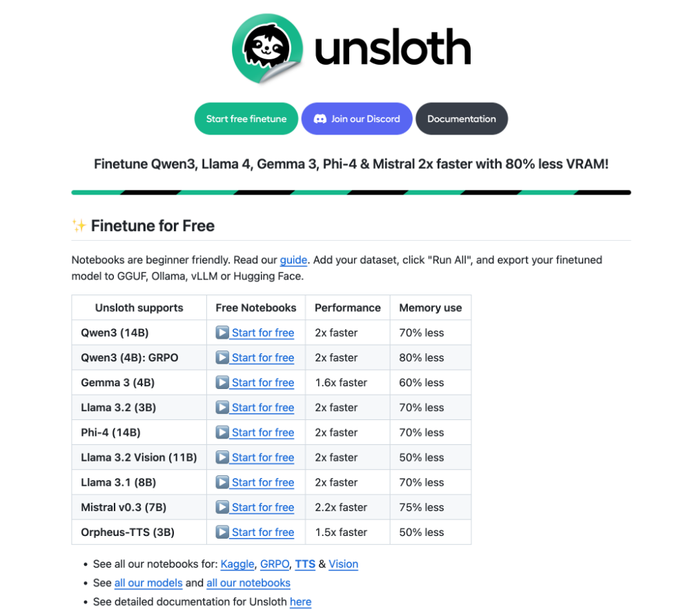Click the play icon for Llama 3.2 Vision
The width and height of the screenshot is (695, 616).
(224, 457)
